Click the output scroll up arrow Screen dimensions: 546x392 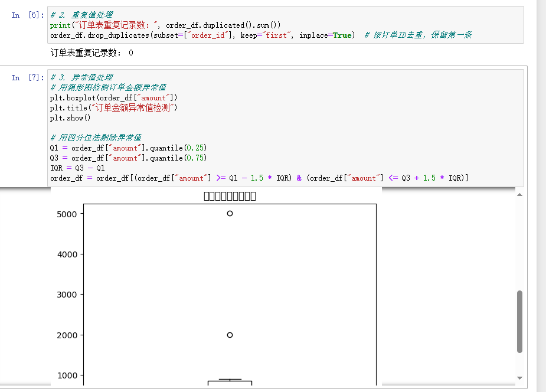pos(519,195)
